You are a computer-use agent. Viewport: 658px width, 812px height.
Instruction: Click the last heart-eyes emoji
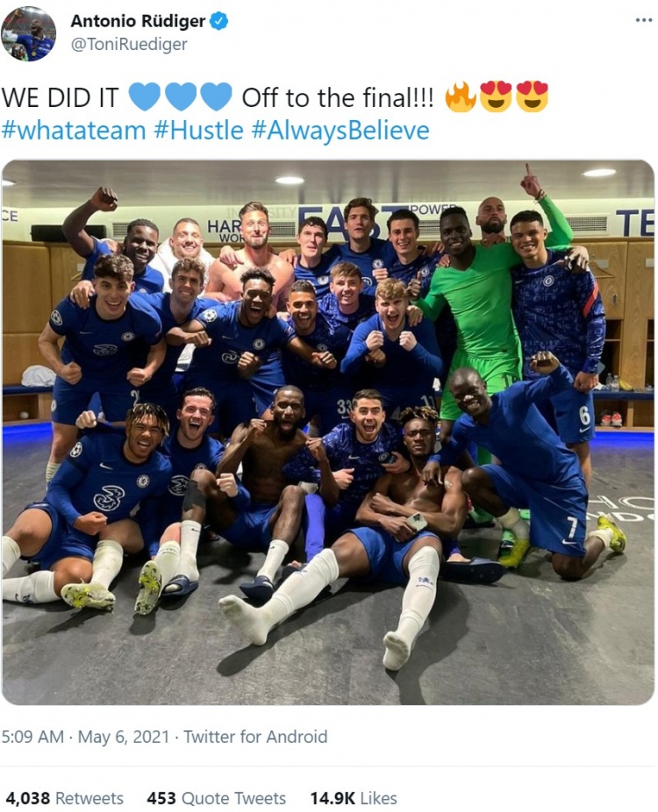point(532,96)
